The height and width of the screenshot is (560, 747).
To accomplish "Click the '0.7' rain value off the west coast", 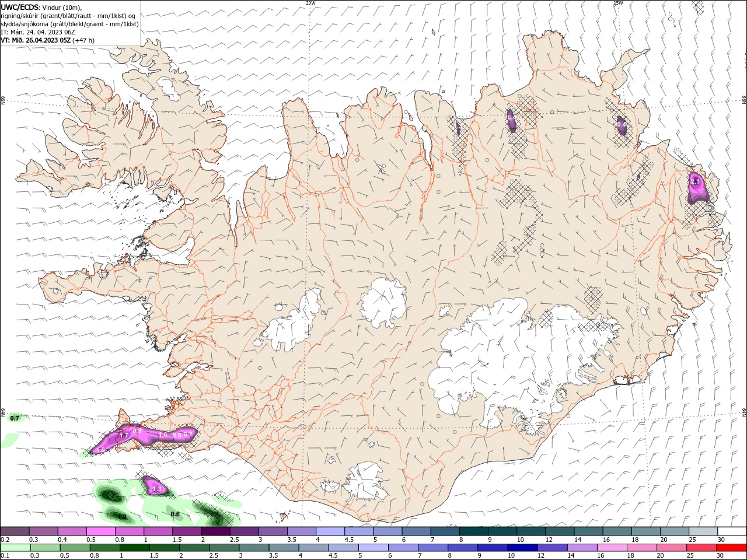I will tap(15, 418).
